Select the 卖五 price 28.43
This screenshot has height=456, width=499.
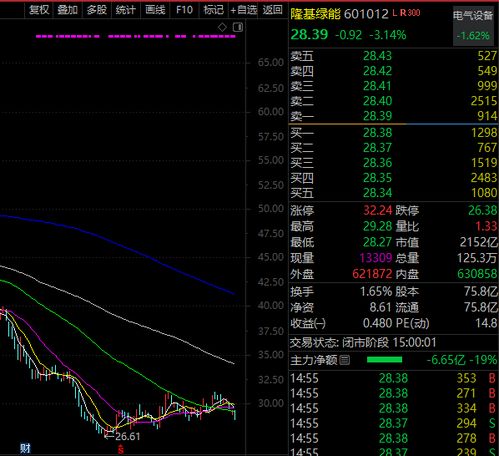377,56
